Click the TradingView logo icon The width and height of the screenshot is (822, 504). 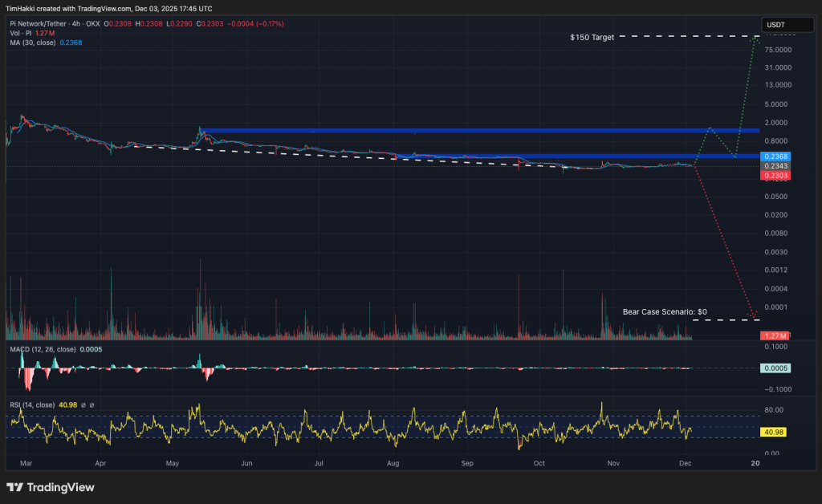point(14,487)
